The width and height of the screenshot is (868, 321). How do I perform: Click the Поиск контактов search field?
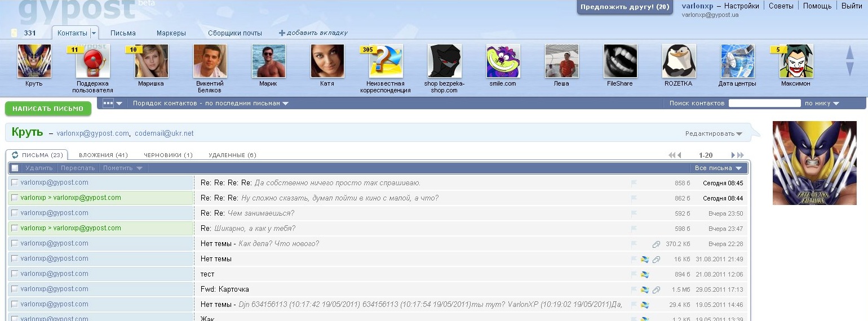764,103
